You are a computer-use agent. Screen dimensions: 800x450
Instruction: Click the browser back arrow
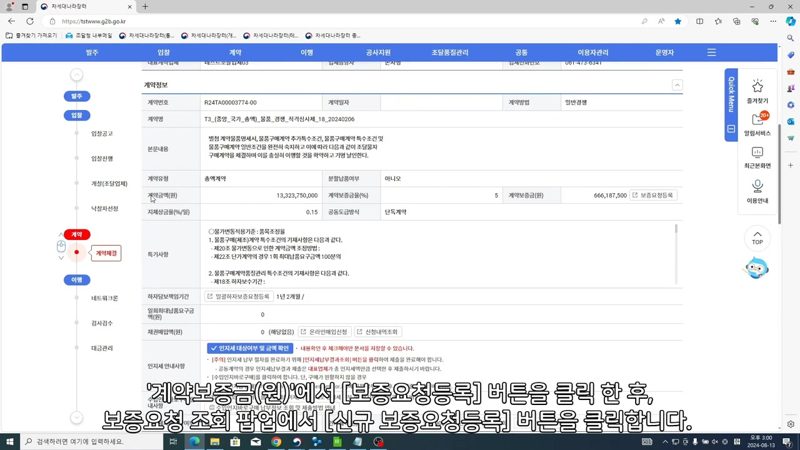[x=11, y=21]
